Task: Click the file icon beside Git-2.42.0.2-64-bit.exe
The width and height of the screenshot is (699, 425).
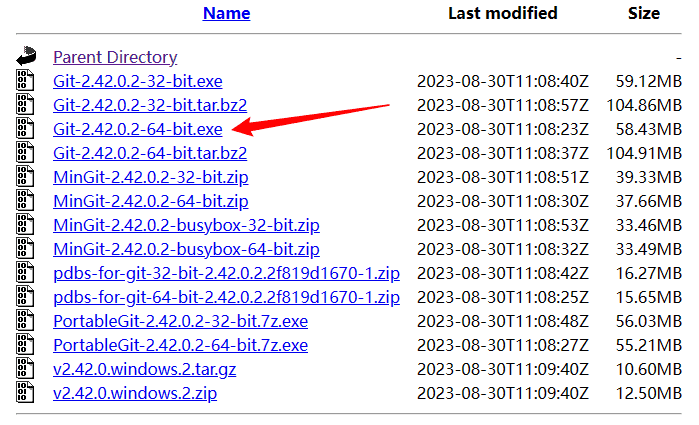Action: [25, 129]
